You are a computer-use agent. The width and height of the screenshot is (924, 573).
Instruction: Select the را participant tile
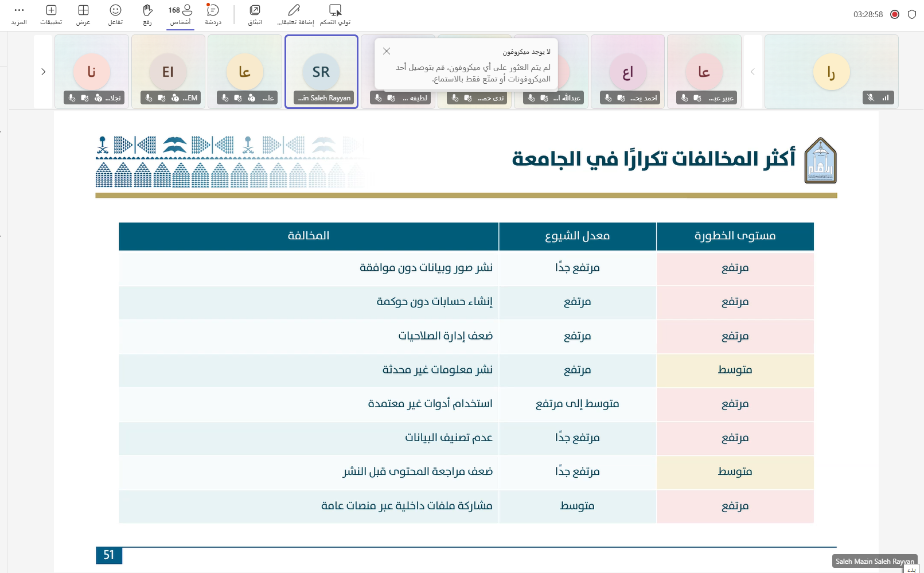pyautogui.click(x=831, y=72)
